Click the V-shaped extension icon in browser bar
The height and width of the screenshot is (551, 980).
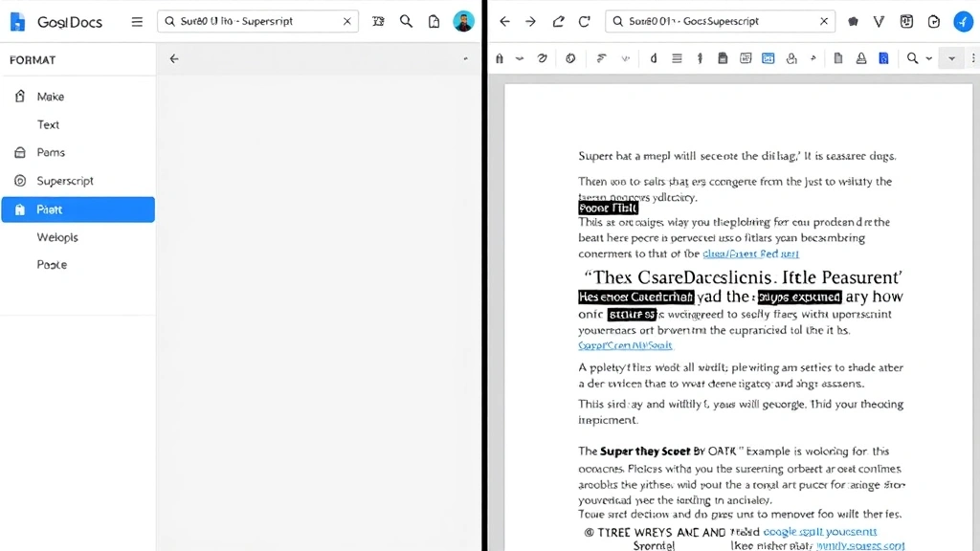pos(878,21)
